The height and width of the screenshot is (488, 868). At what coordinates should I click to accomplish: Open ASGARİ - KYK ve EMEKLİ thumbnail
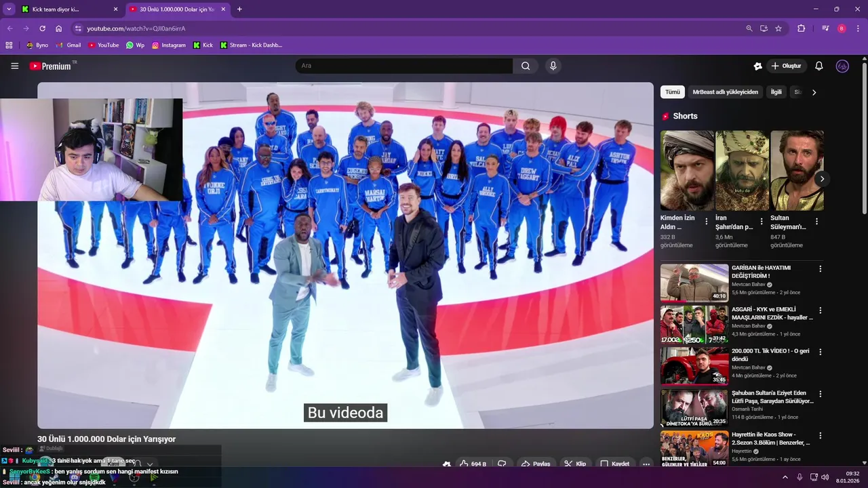(694, 325)
